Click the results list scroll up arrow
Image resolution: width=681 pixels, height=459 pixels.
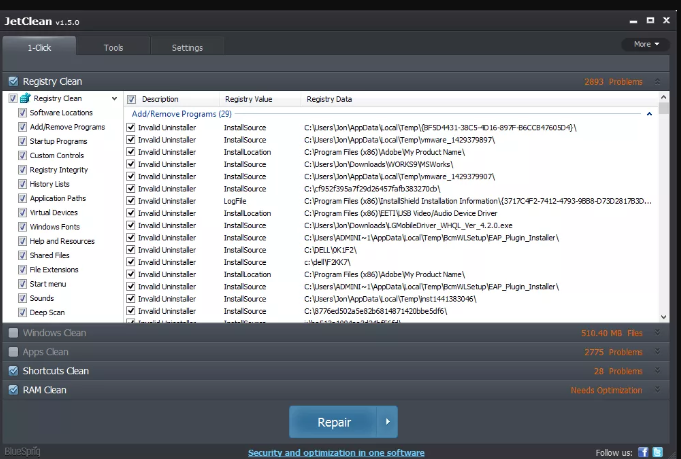click(x=663, y=97)
